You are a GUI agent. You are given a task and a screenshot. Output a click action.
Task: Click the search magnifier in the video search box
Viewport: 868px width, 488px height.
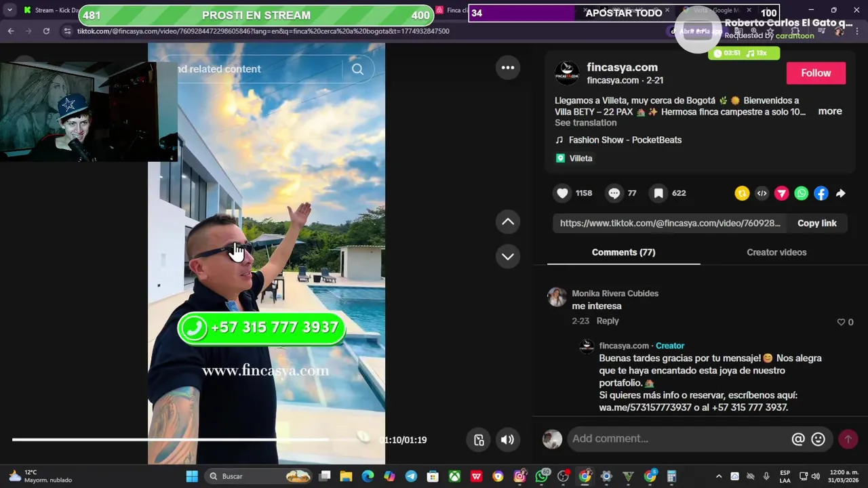click(x=357, y=69)
